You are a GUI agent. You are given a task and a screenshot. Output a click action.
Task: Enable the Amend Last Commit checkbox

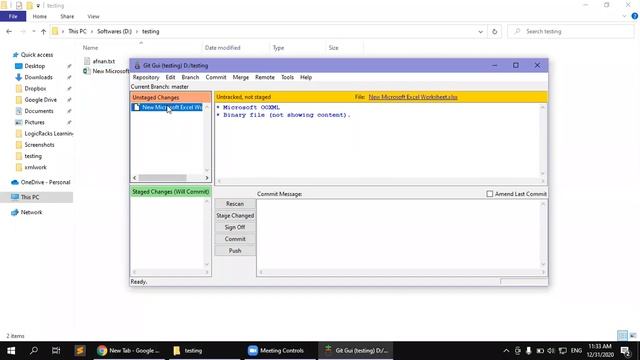490,194
